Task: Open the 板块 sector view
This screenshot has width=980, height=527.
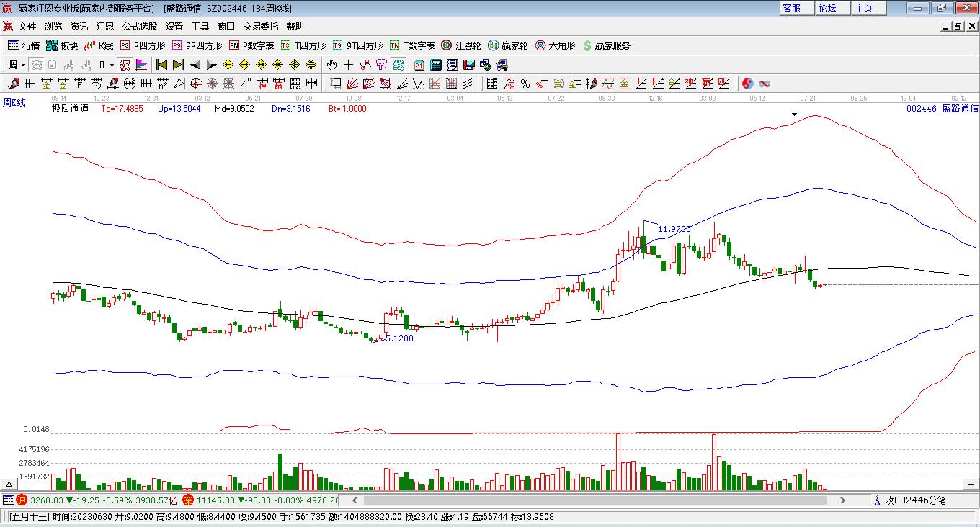Action: 62,45
